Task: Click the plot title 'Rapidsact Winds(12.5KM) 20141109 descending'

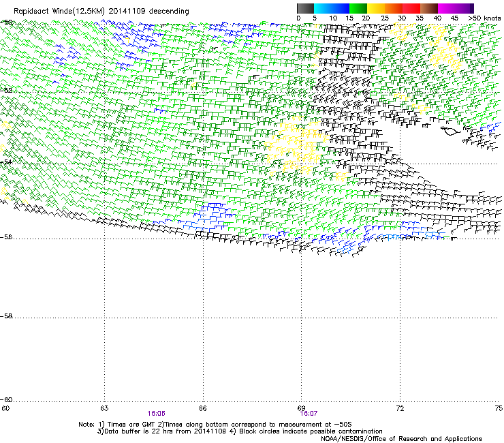Action: 101,12
